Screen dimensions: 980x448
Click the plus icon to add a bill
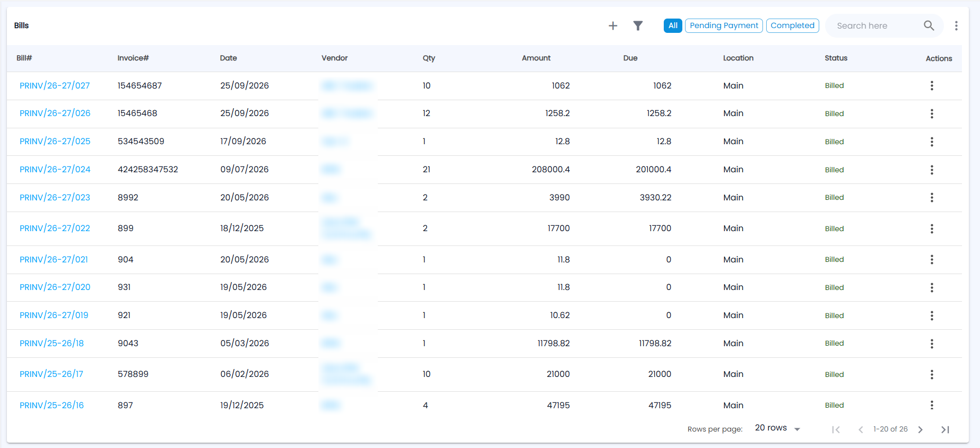click(x=613, y=25)
